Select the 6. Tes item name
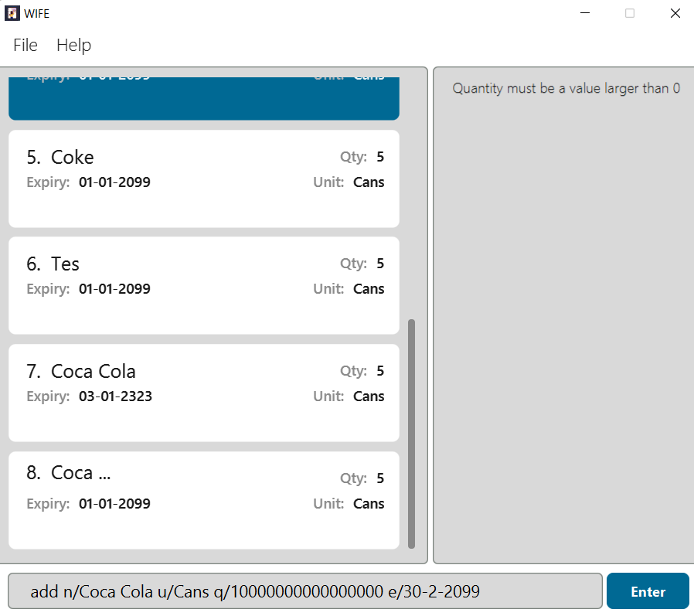 point(65,264)
